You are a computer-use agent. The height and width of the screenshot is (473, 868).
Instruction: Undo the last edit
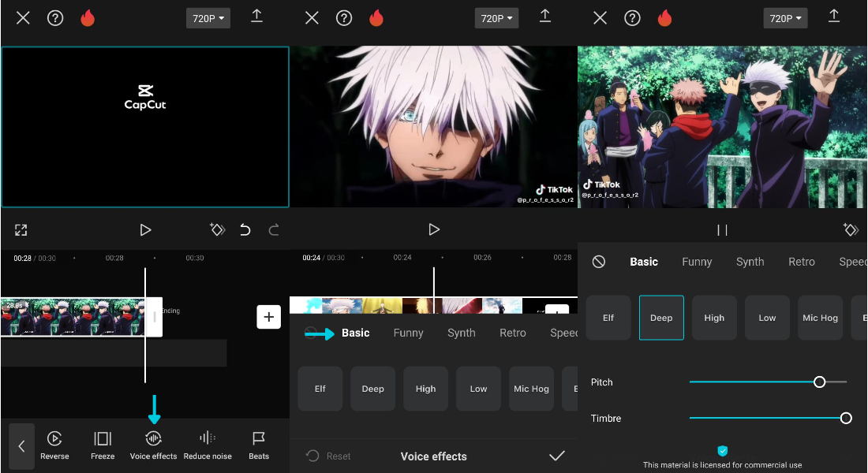245,229
